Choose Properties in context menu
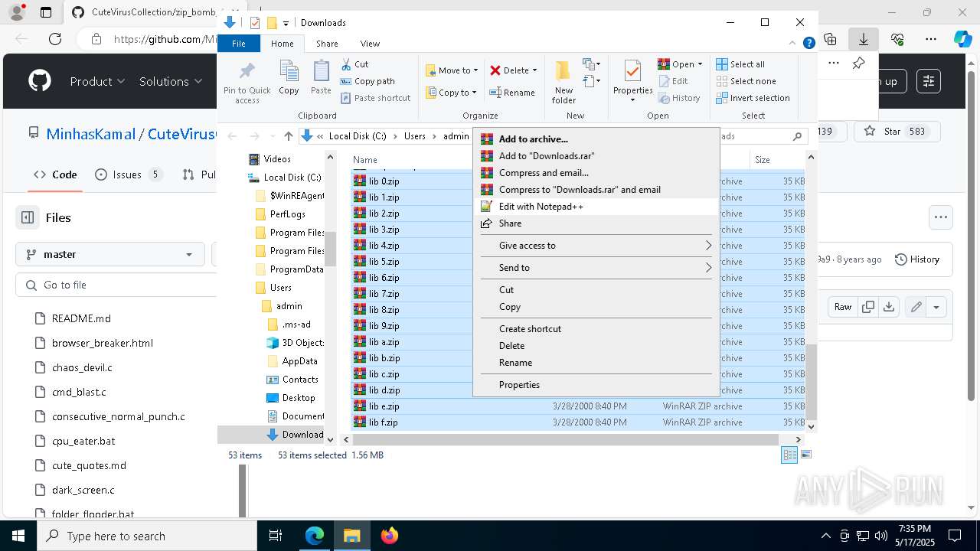980x551 pixels. [x=596, y=385]
